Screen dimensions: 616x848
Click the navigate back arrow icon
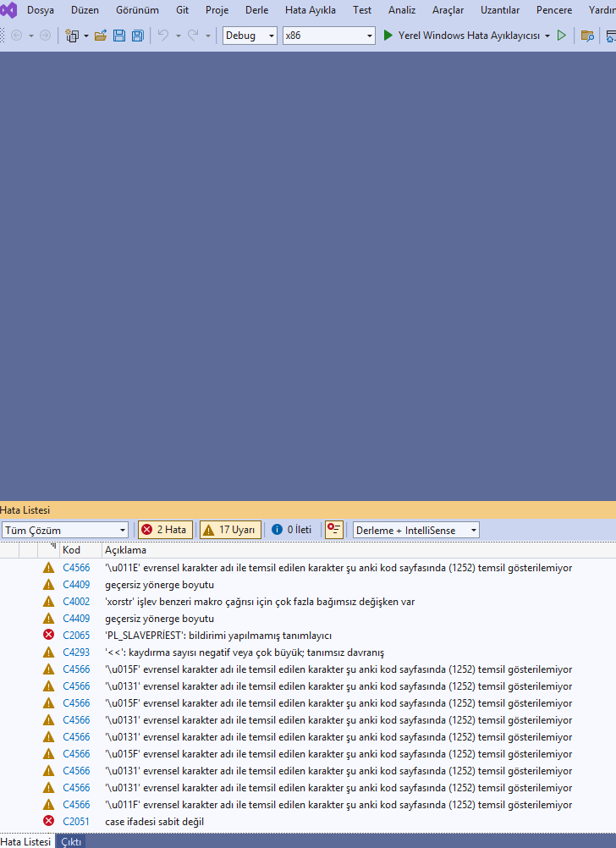click(17, 36)
